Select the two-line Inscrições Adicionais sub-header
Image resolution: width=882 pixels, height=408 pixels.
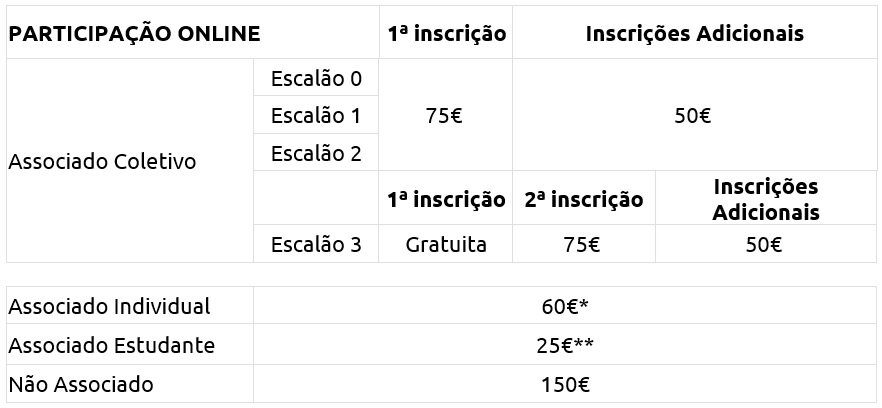coord(766,200)
